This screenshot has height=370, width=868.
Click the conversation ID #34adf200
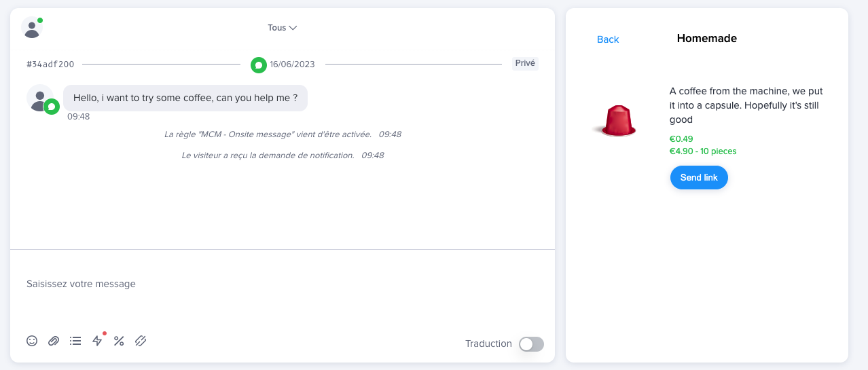pyautogui.click(x=50, y=64)
